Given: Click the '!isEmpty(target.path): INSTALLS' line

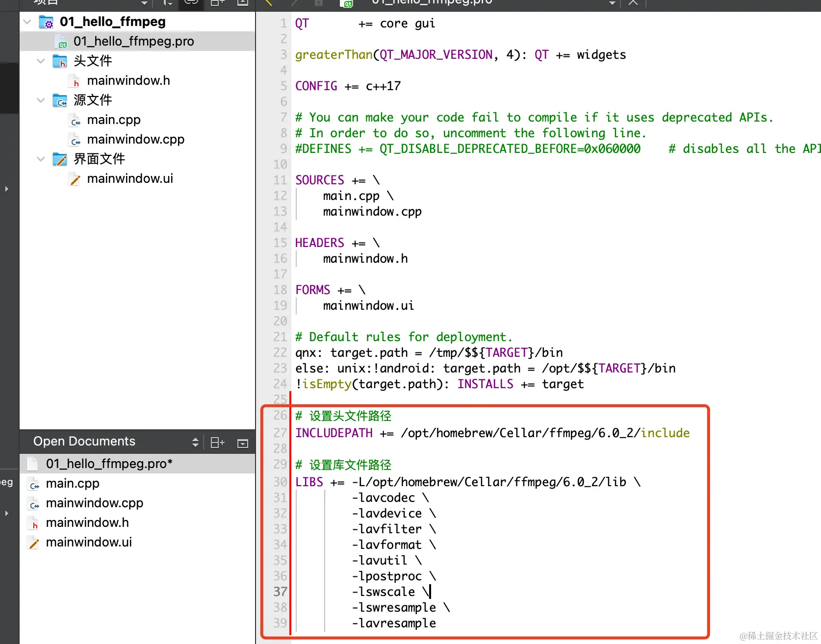Looking at the screenshot, I should point(439,384).
